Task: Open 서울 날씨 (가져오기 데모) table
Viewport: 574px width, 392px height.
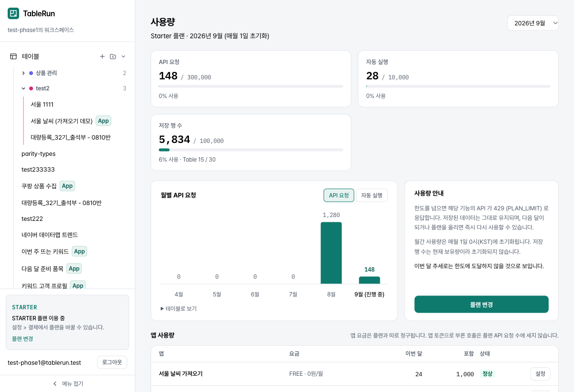Action: point(62,121)
